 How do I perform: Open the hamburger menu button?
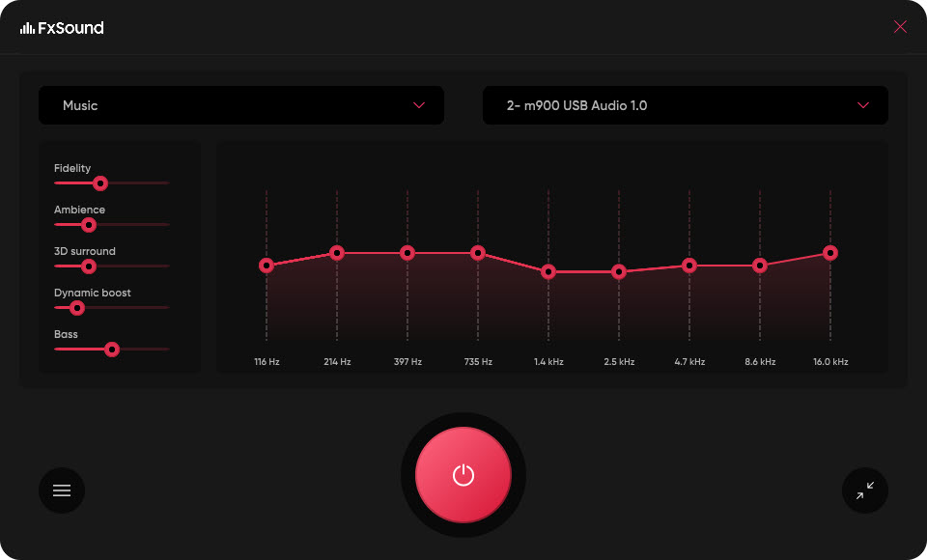62,490
